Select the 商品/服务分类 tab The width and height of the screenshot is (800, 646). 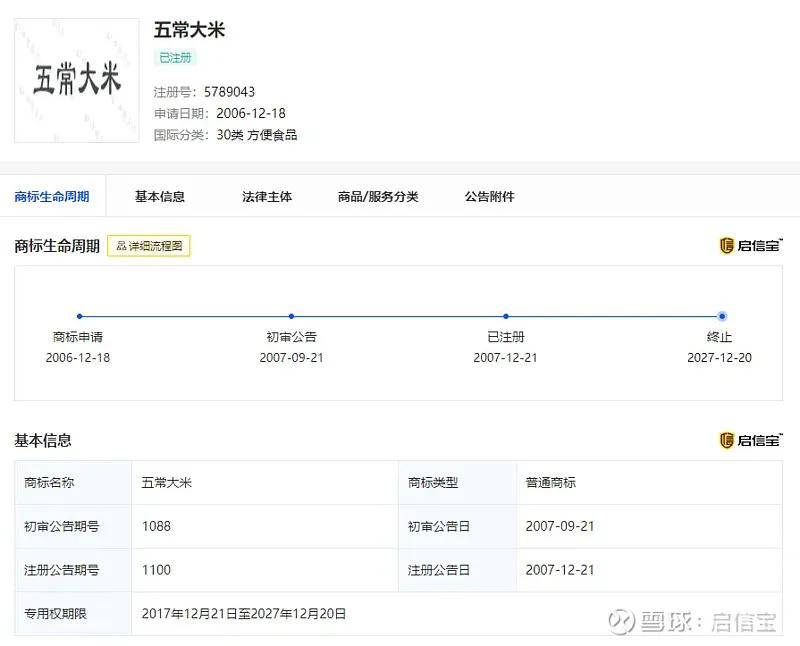point(378,197)
